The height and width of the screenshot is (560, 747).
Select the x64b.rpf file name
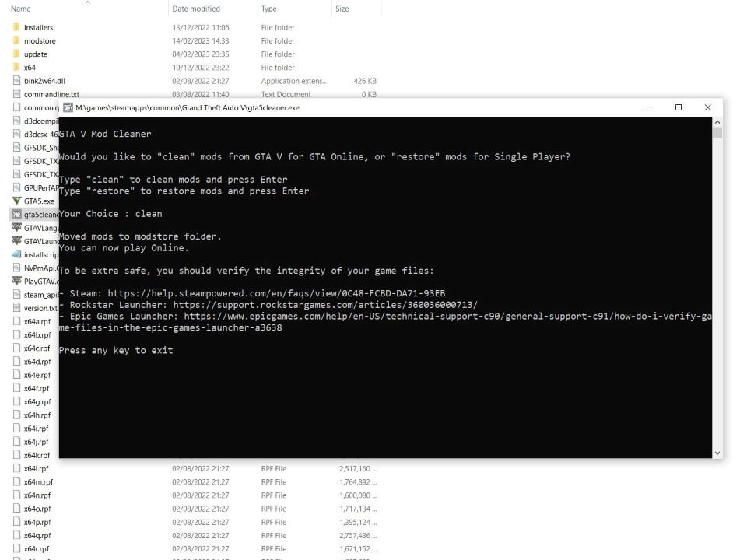point(37,334)
